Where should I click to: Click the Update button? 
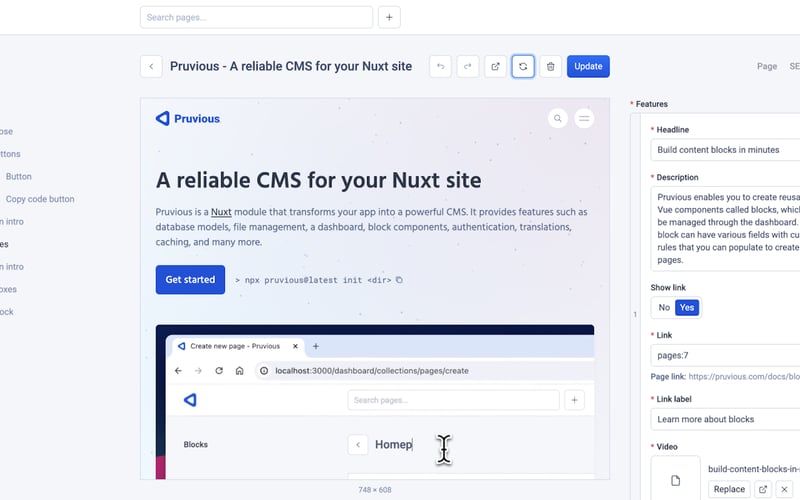pyautogui.click(x=588, y=66)
